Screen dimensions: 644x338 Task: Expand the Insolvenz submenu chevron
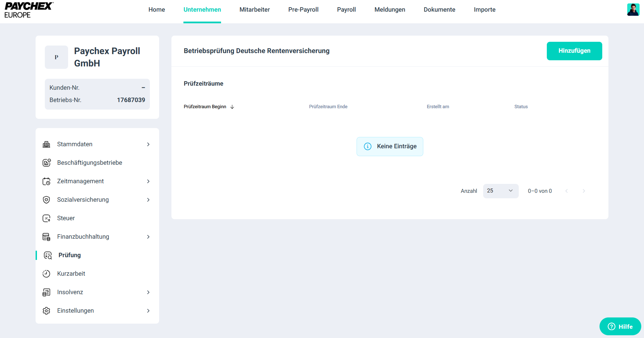pos(148,292)
